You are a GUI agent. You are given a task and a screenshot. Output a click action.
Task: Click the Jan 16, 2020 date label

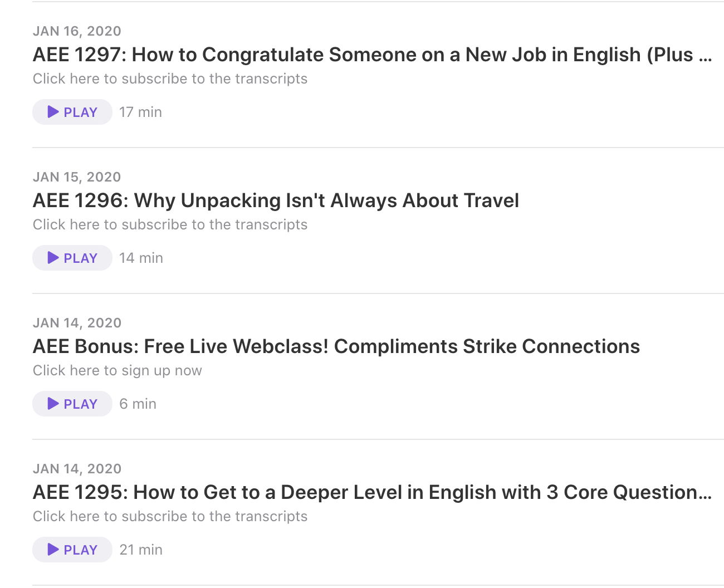pyautogui.click(x=77, y=31)
